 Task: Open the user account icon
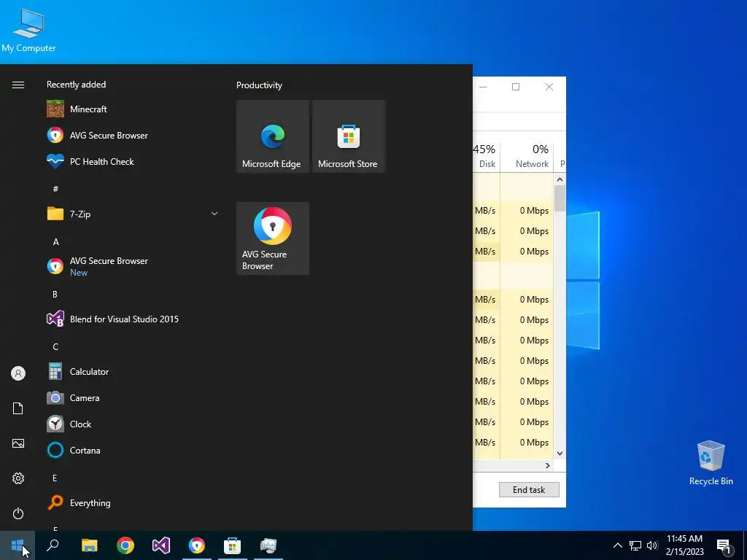click(18, 373)
